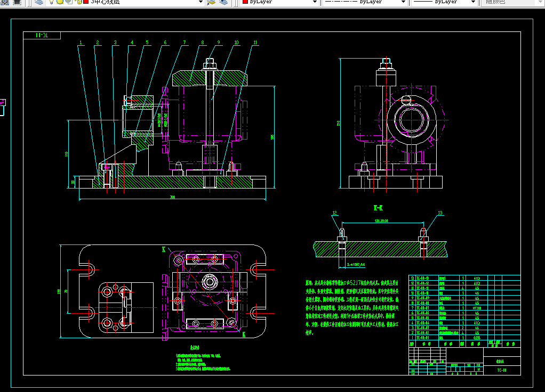Viewport: 545px width, 392px height.
Task: Open the Layer Properties Manager icon
Action: coord(39,2)
